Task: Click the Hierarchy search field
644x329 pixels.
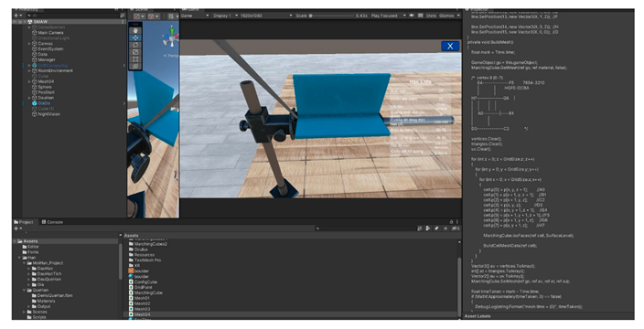Action: click(72, 16)
